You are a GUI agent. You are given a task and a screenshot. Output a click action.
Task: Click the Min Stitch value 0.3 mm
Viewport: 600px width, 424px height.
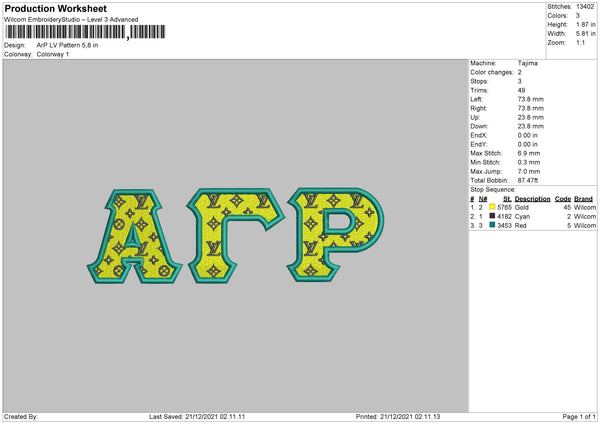point(529,162)
